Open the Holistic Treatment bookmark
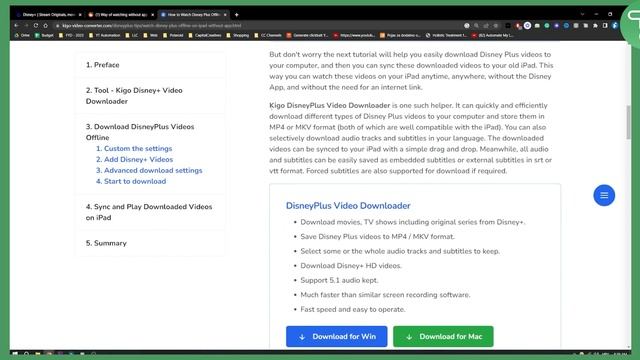640x360 pixels. 446,36
